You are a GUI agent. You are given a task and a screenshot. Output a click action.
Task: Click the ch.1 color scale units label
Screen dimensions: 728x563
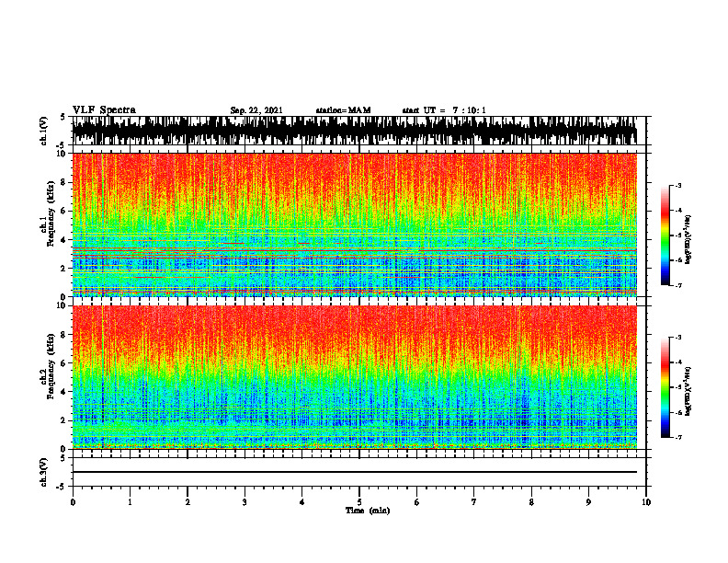(x=688, y=239)
